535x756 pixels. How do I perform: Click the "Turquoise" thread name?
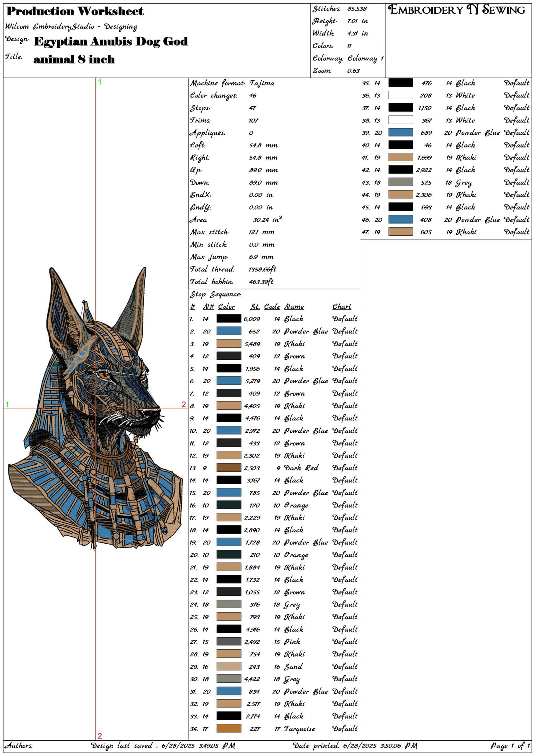click(300, 729)
